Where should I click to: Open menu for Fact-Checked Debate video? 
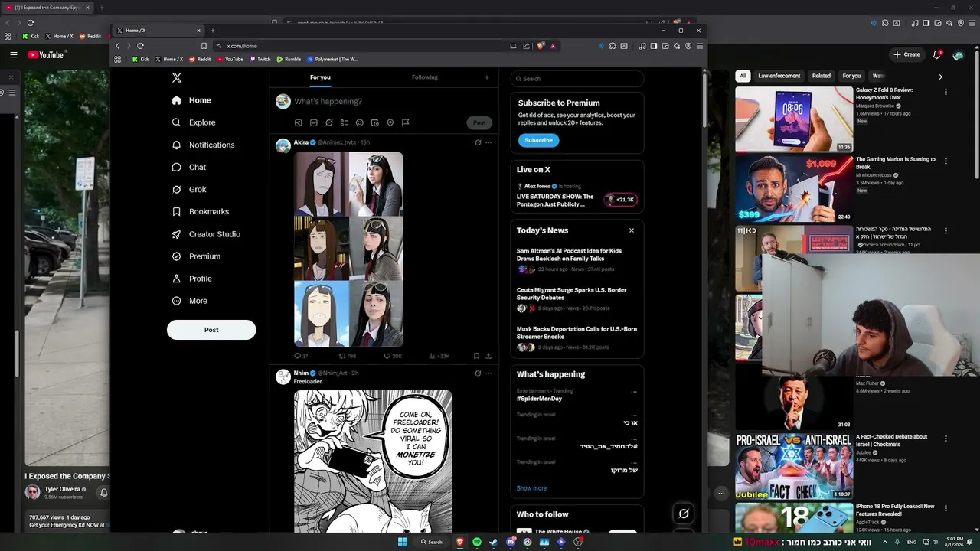click(x=946, y=439)
